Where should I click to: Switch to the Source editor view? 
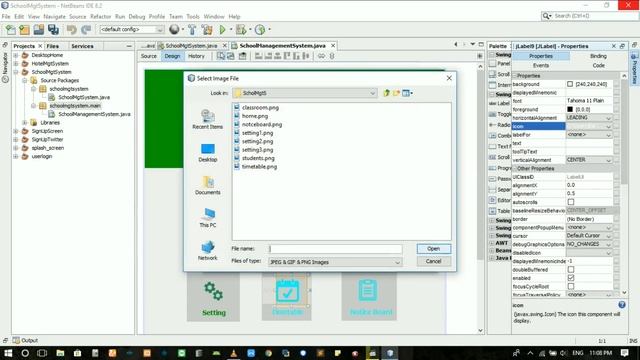[x=149, y=56]
